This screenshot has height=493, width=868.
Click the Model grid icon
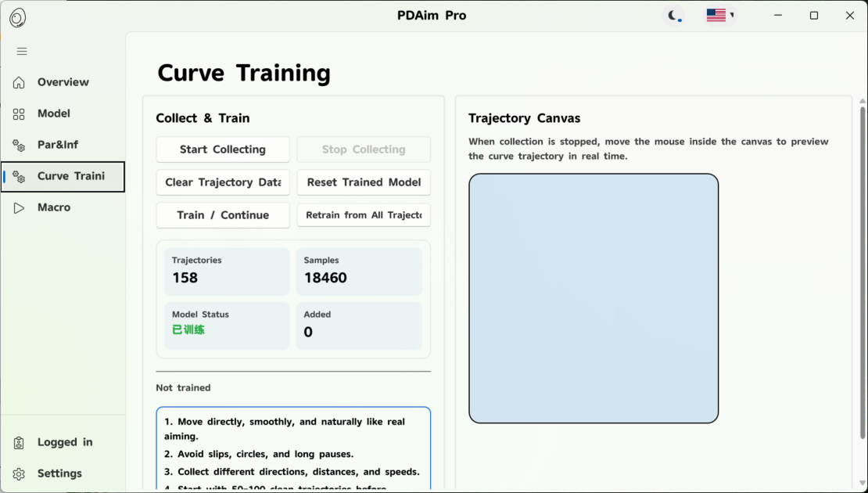(19, 114)
